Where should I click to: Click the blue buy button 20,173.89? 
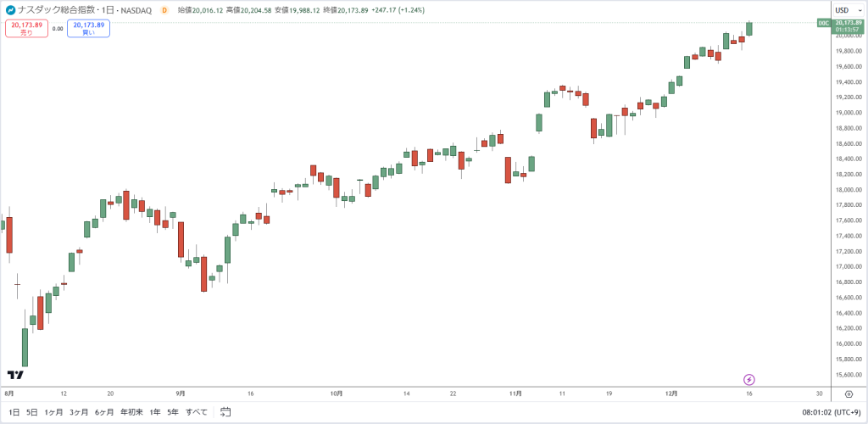88,28
